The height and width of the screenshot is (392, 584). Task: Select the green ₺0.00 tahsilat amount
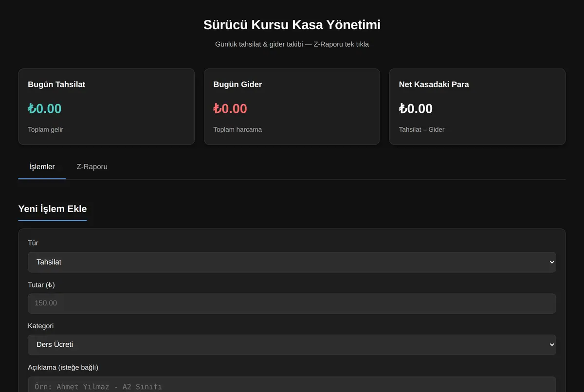pyautogui.click(x=45, y=108)
